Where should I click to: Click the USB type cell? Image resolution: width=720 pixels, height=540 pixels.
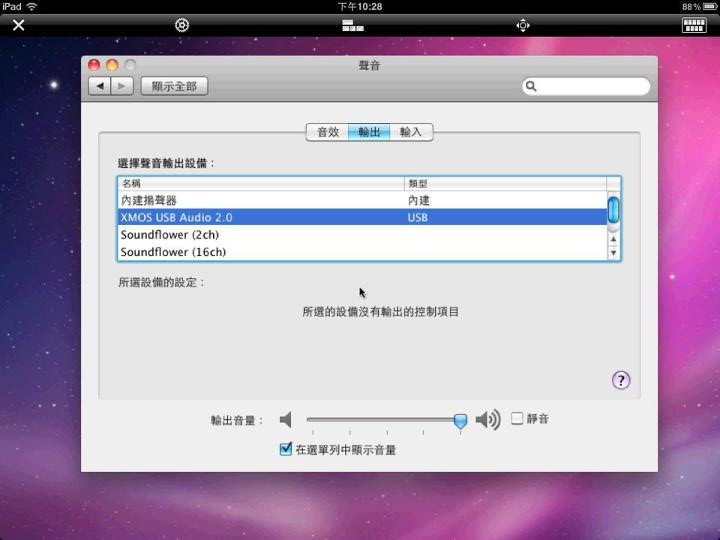pyautogui.click(x=417, y=218)
